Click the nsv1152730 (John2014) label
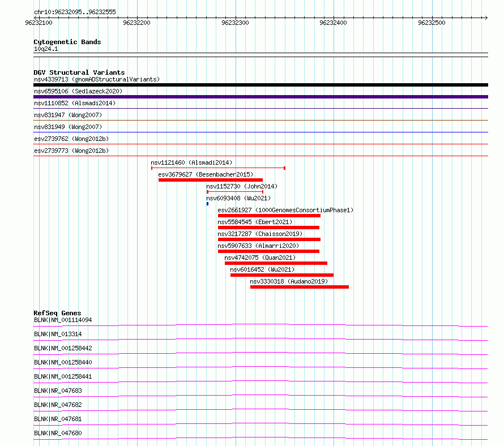Screen dimensions: 504x446 (x=242, y=186)
